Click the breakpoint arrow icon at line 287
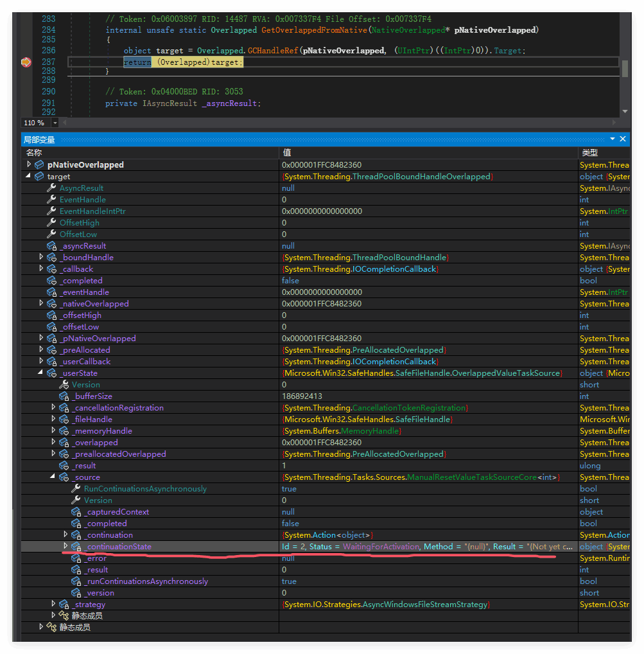The height and width of the screenshot is (654, 644). click(26, 62)
